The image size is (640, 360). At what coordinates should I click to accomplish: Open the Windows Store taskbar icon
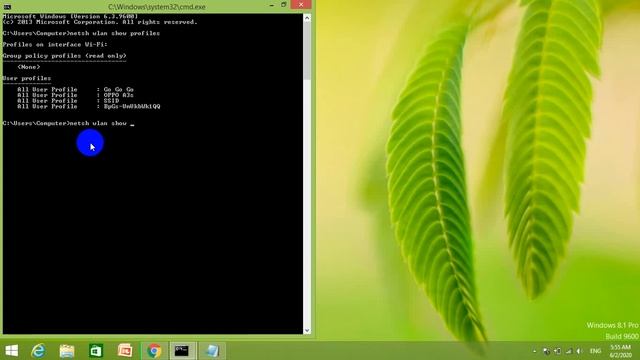[96, 351]
